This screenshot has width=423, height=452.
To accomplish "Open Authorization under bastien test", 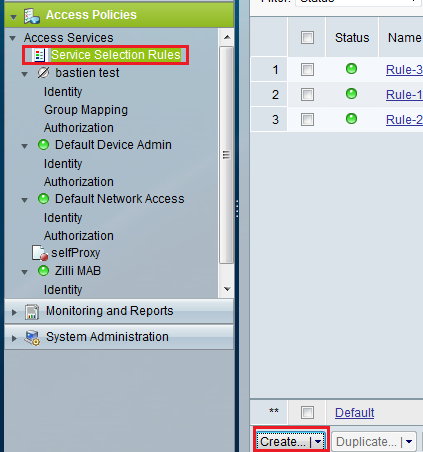I will [x=79, y=128].
